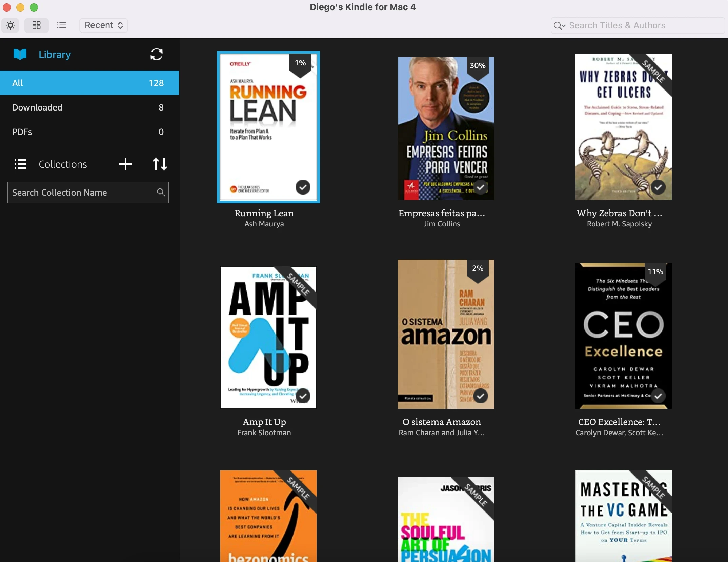Click the Search Collection Name field
The height and width of the screenshot is (562, 728).
click(x=88, y=193)
